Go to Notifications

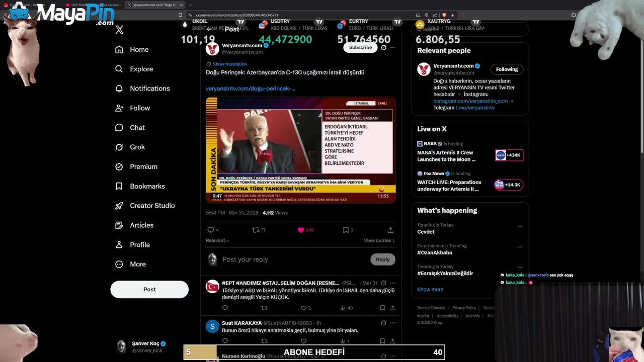(x=142, y=88)
